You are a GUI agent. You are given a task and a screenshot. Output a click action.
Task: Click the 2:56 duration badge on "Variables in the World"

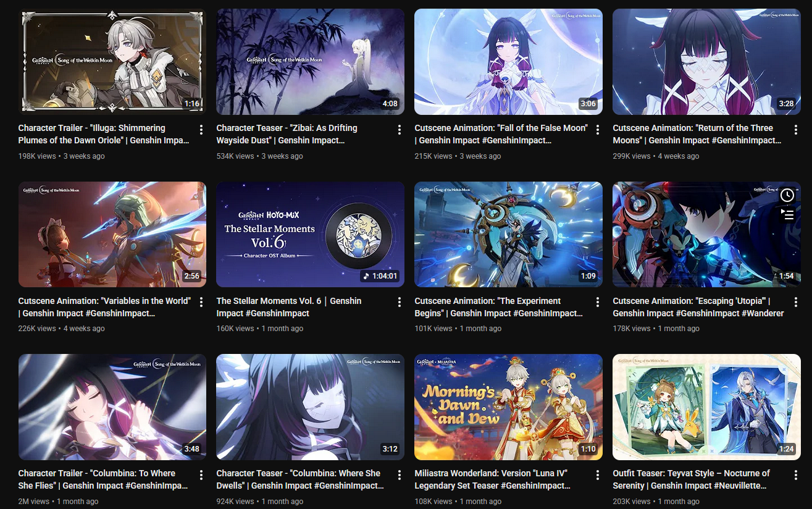(x=192, y=276)
